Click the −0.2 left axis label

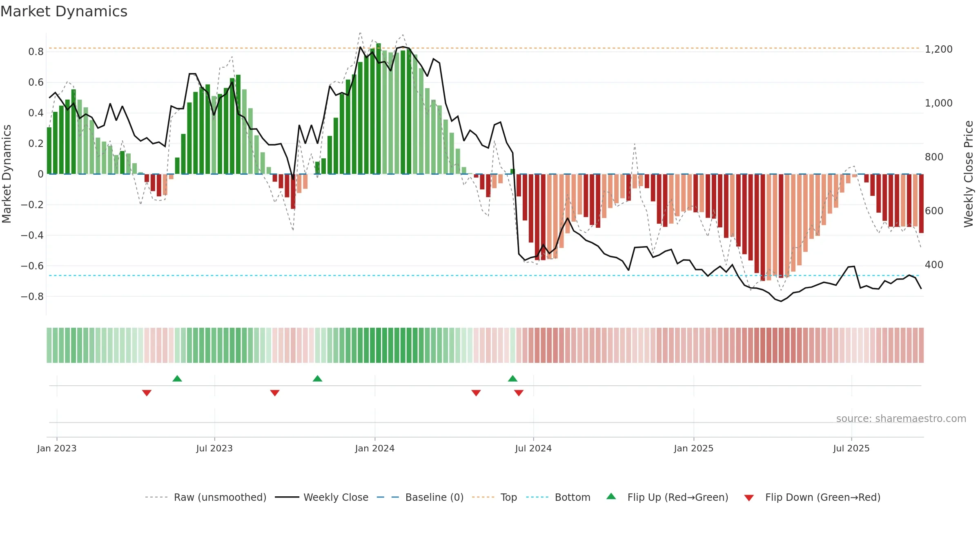(x=32, y=204)
